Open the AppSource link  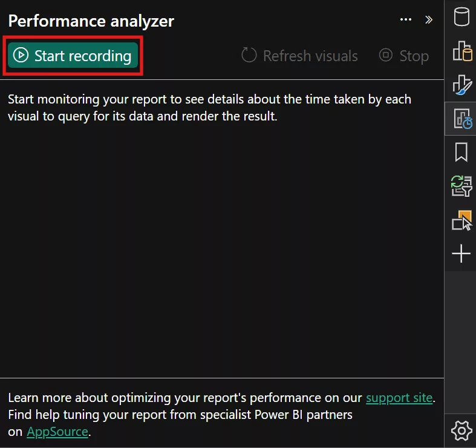(57, 432)
